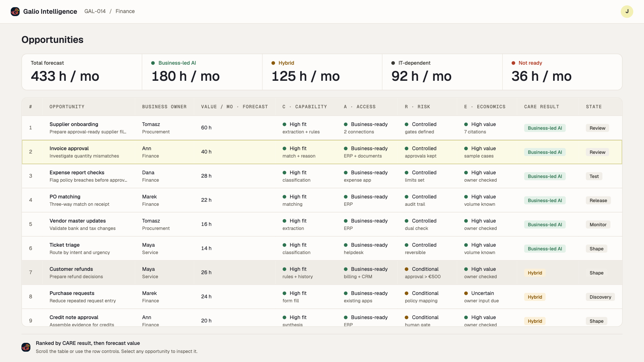Click the Capability column header
Viewport: 644px width, 362px height.
point(305,107)
